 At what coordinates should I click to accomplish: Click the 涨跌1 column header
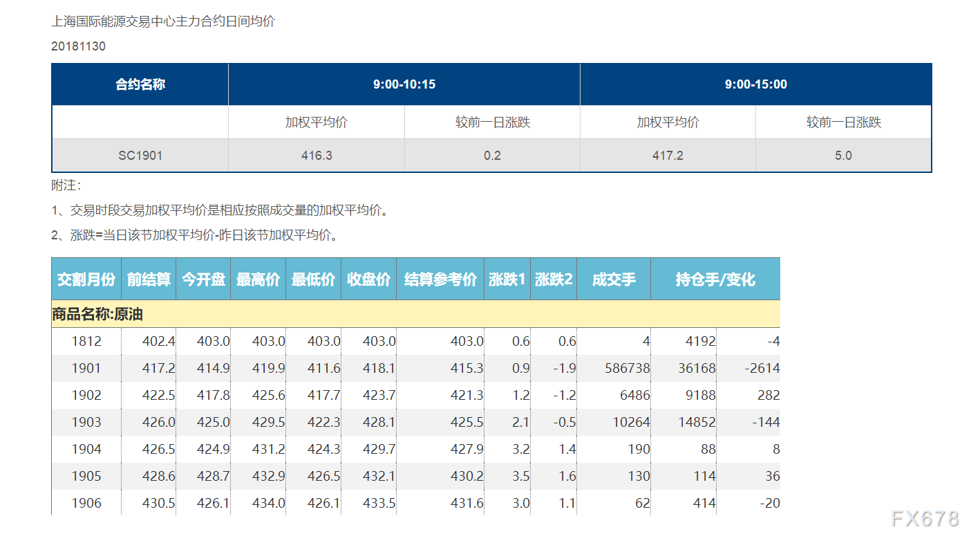tap(507, 279)
